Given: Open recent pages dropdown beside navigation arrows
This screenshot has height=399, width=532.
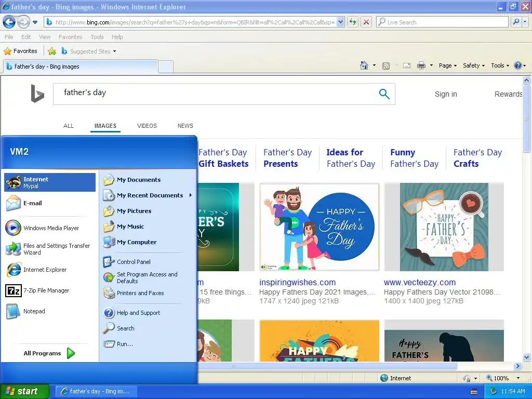Looking at the screenshot, I should [35, 22].
